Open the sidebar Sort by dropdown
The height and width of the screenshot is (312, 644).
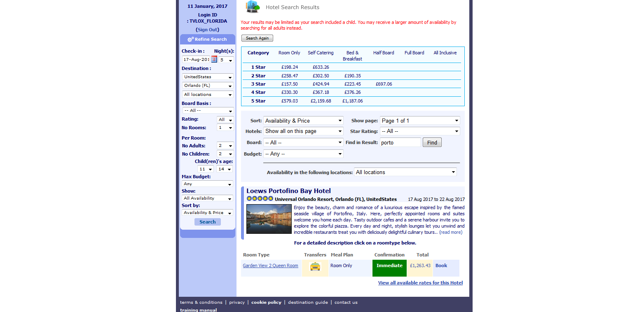coord(207,213)
